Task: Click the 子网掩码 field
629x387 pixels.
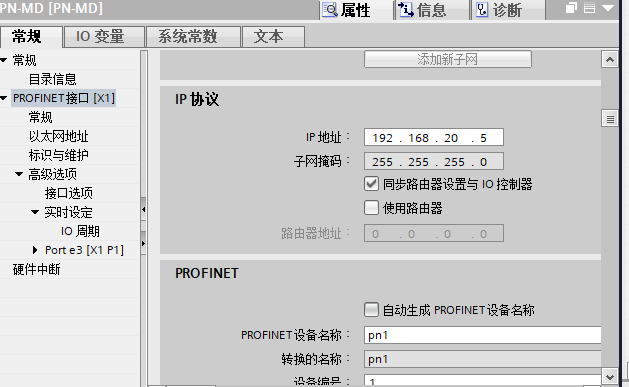Action: click(434, 162)
